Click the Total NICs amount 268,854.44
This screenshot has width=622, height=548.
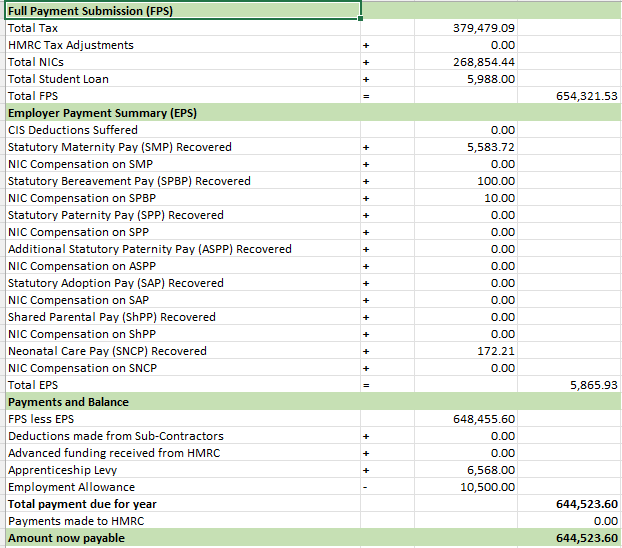pos(484,62)
